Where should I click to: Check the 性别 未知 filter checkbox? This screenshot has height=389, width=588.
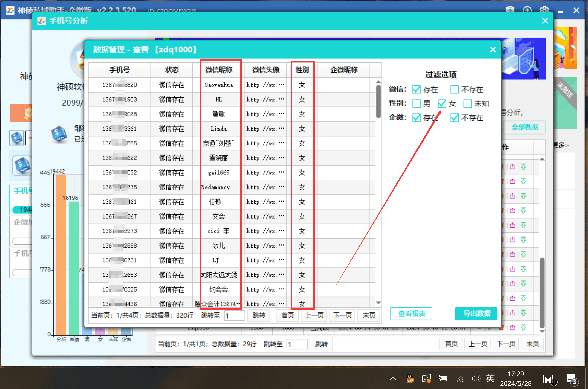[467, 103]
